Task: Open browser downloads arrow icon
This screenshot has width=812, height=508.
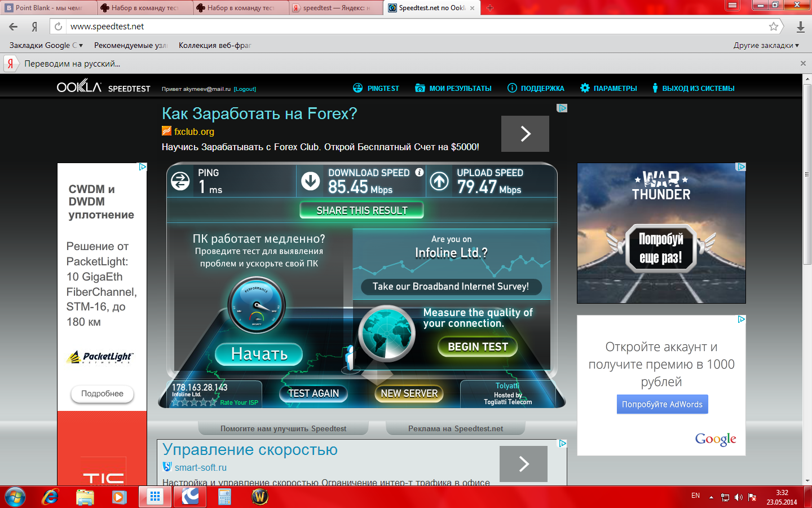Action: point(800,27)
